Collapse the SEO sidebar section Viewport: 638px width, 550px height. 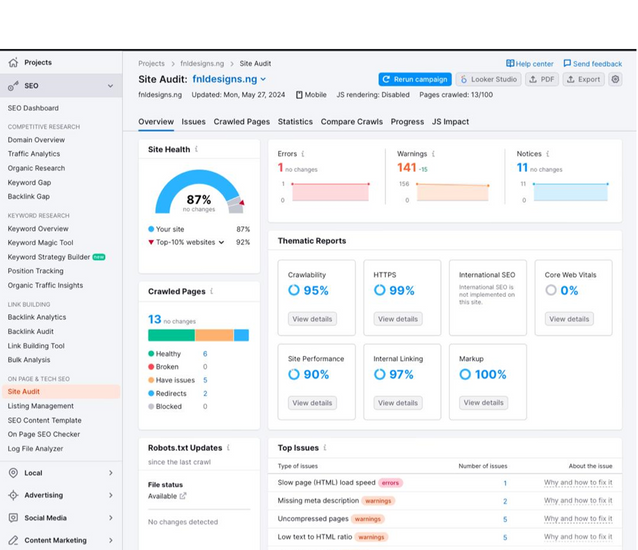[110, 86]
